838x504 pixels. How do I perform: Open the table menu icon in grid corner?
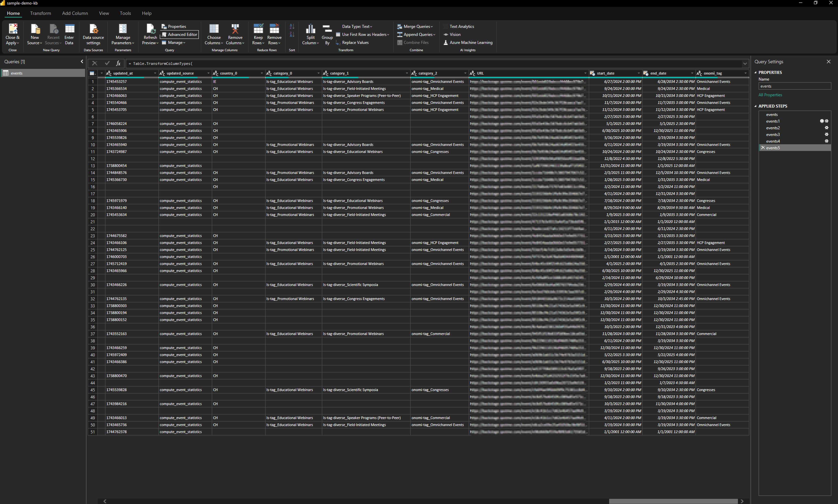coord(92,73)
